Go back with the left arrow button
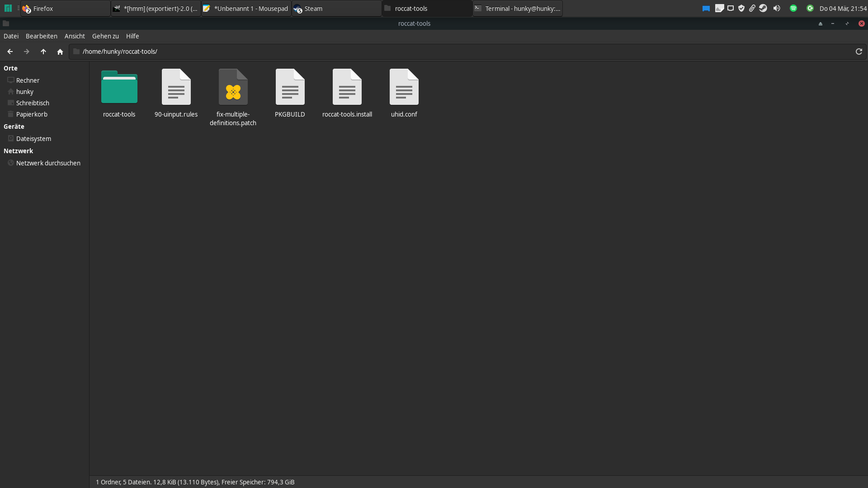This screenshot has width=868, height=488. [x=10, y=52]
